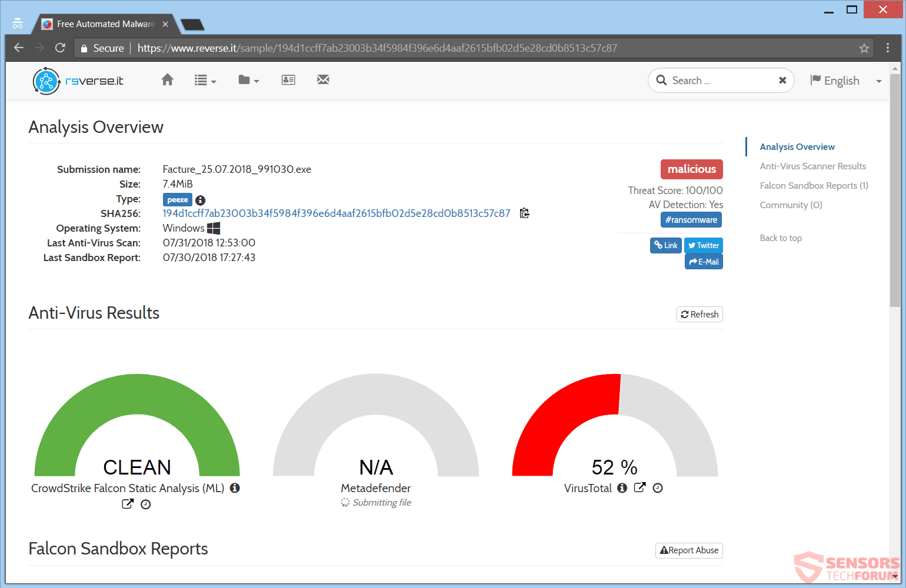Click the VirusTotal info icon
The image size is (906, 588).
click(x=622, y=487)
